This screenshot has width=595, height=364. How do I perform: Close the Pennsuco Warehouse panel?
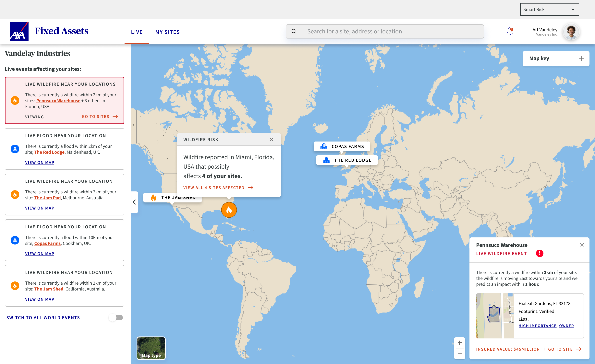[582, 245]
